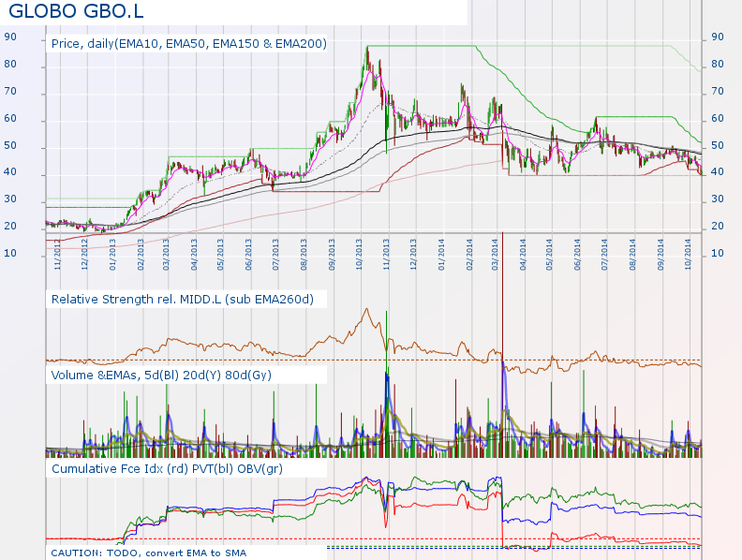Click the 01/2014 date axis label
742x560 pixels.
pos(441,255)
